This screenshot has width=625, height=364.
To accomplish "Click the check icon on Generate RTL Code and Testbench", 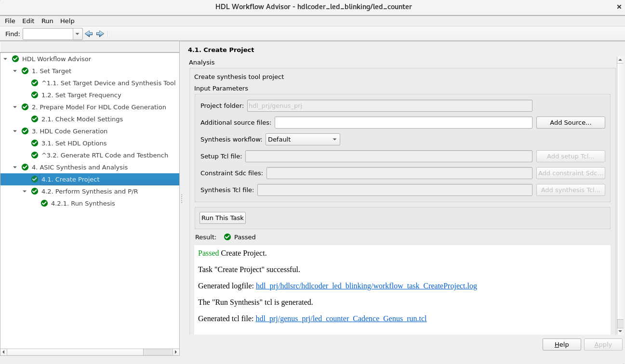I will point(34,155).
